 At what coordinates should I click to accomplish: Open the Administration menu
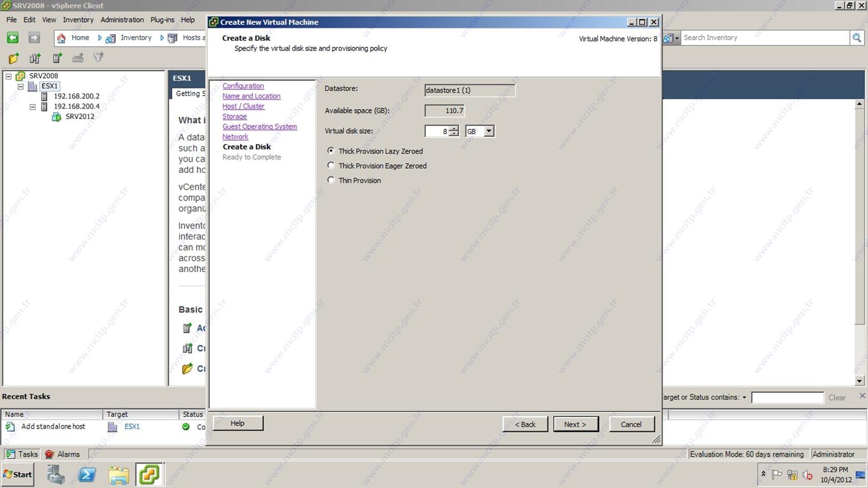pyautogui.click(x=122, y=20)
